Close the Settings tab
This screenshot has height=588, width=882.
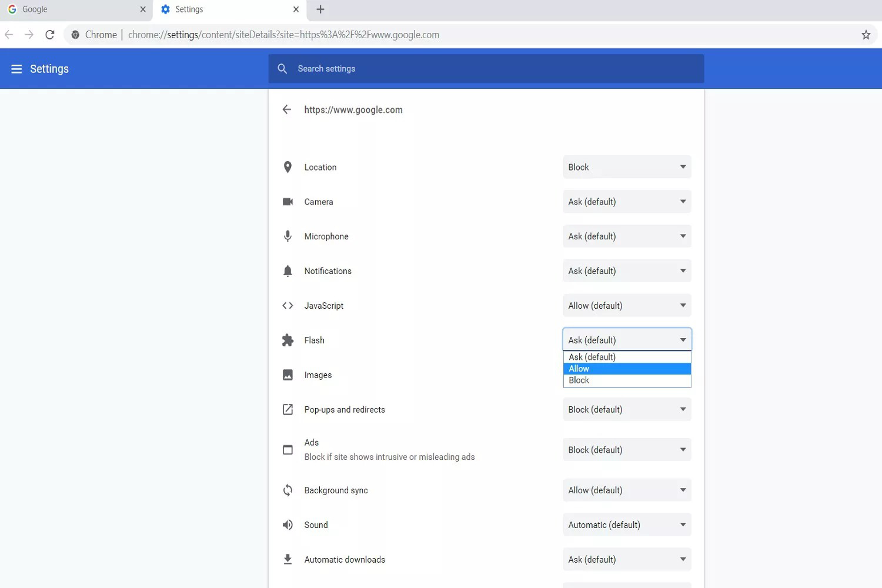click(296, 9)
